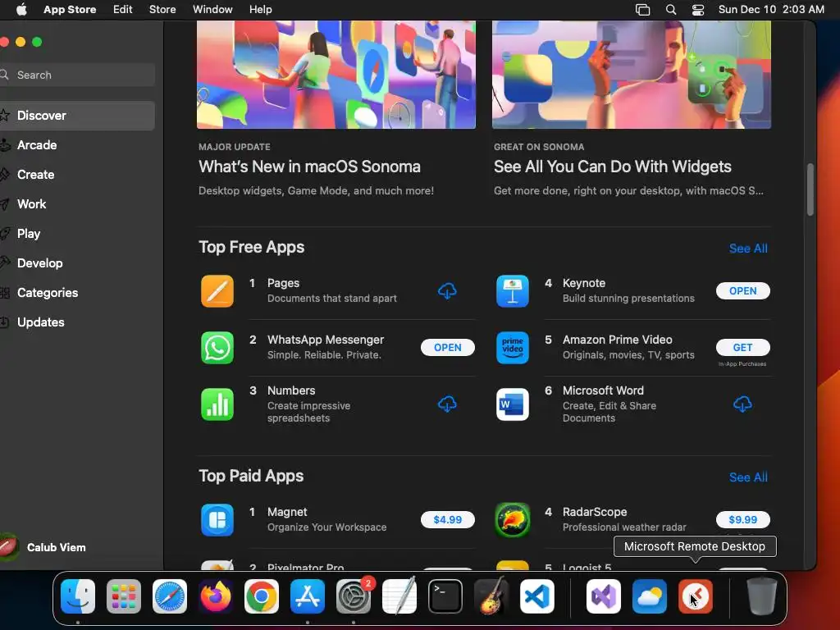Open the weather cloud app in Dock
The height and width of the screenshot is (630, 840).
pos(650,596)
